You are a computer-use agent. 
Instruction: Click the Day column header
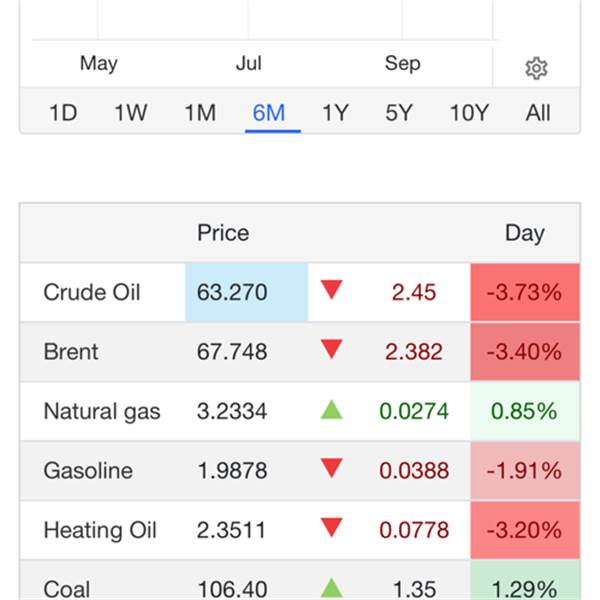coord(524,233)
